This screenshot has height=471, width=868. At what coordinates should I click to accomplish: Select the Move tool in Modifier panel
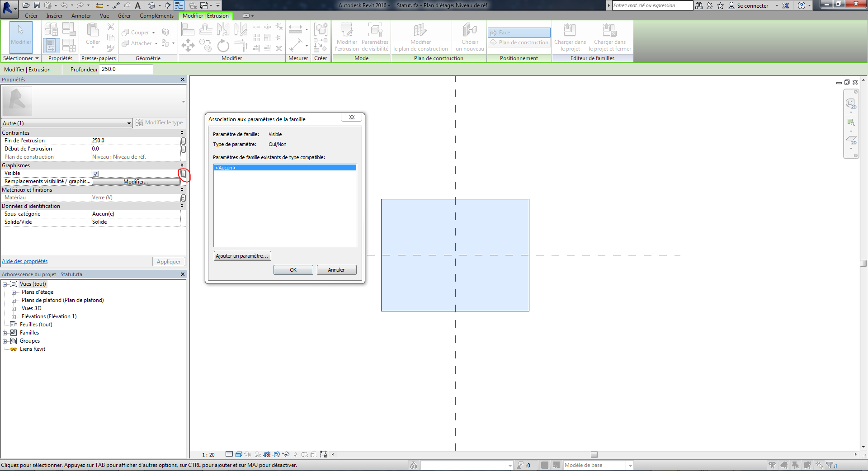point(188,45)
